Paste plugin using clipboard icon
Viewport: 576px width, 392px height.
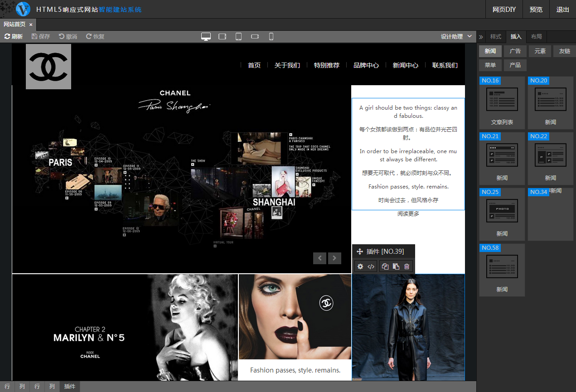click(x=396, y=266)
